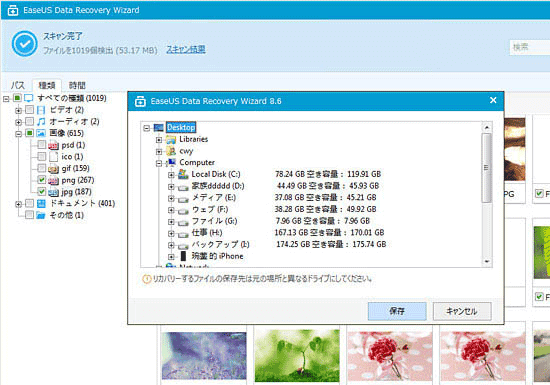This screenshot has width=550, height=385.
Task: Uncheck the jpg (187) checkbox
Action: [42, 192]
